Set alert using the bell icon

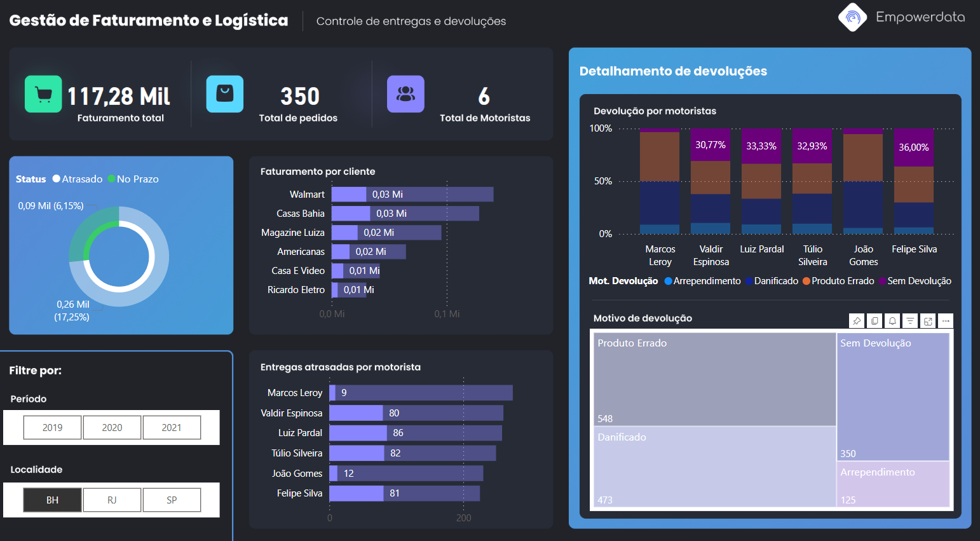pos(892,321)
